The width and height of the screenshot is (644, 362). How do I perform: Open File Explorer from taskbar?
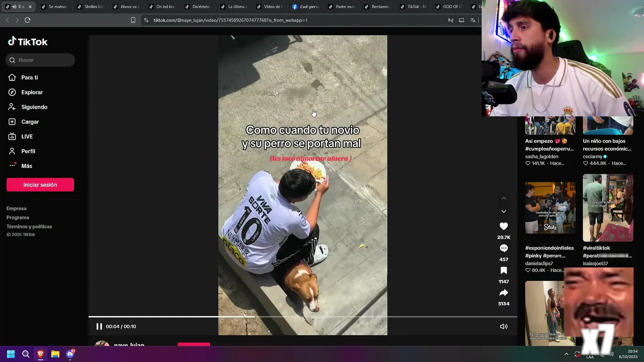55,354
